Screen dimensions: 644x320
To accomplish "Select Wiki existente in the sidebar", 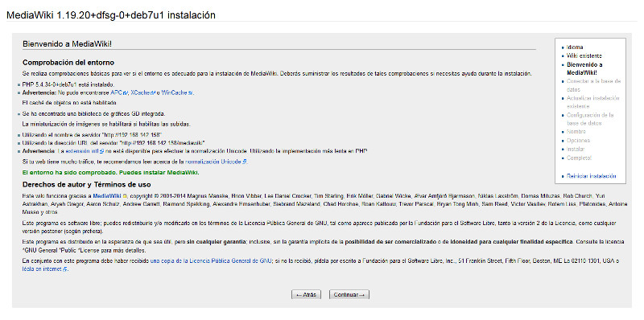I will coord(584,55).
